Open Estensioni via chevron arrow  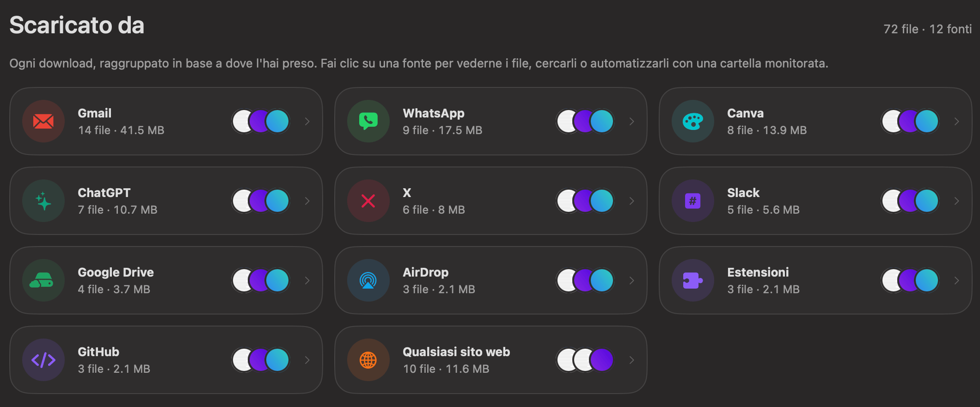(x=957, y=280)
